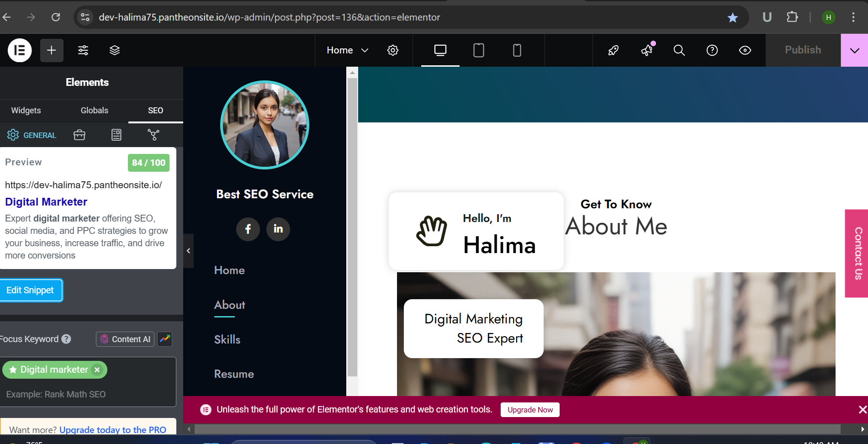The width and height of the screenshot is (868, 444).
Task: Click the Edit Snippet button
Action: [30, 291]
